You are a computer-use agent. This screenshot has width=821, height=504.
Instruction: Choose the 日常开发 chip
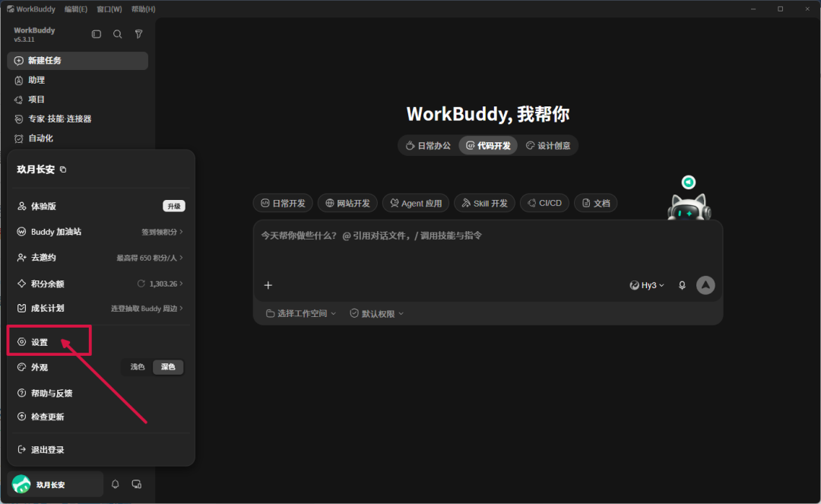283,203
